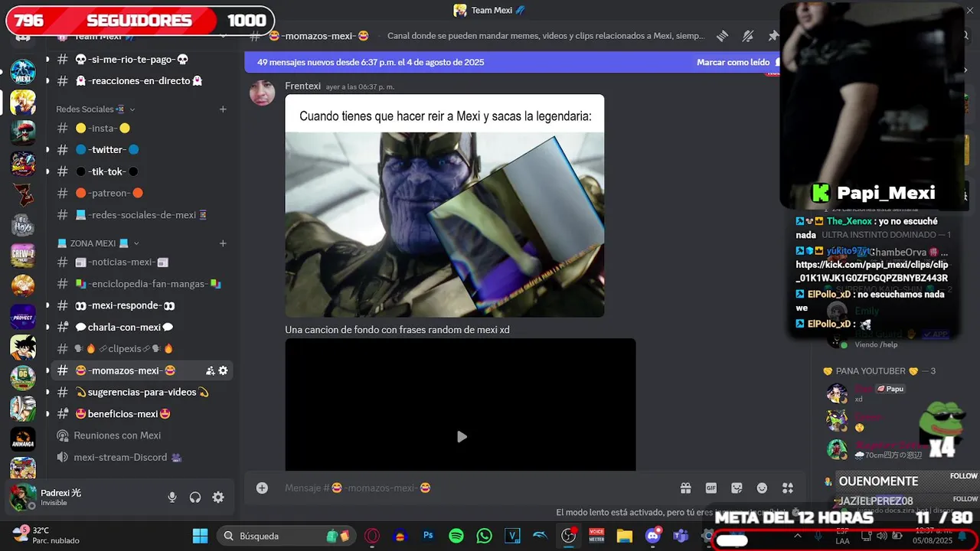Collapse the ZONA MEXI category

click(99, 243)
